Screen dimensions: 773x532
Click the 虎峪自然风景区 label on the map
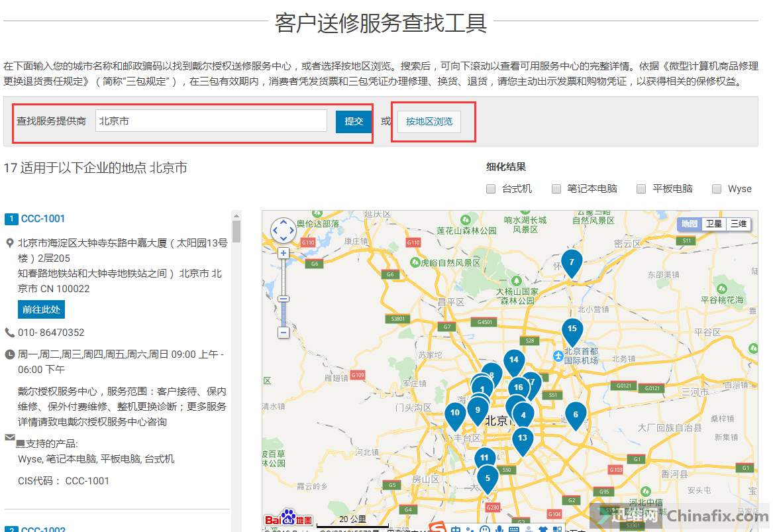click(450, 263)
